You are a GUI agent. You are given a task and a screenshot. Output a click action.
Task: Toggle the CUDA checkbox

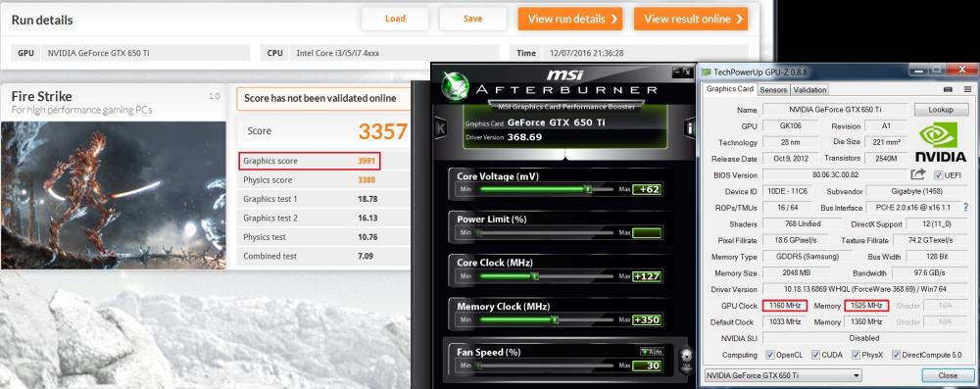point(815,356)
